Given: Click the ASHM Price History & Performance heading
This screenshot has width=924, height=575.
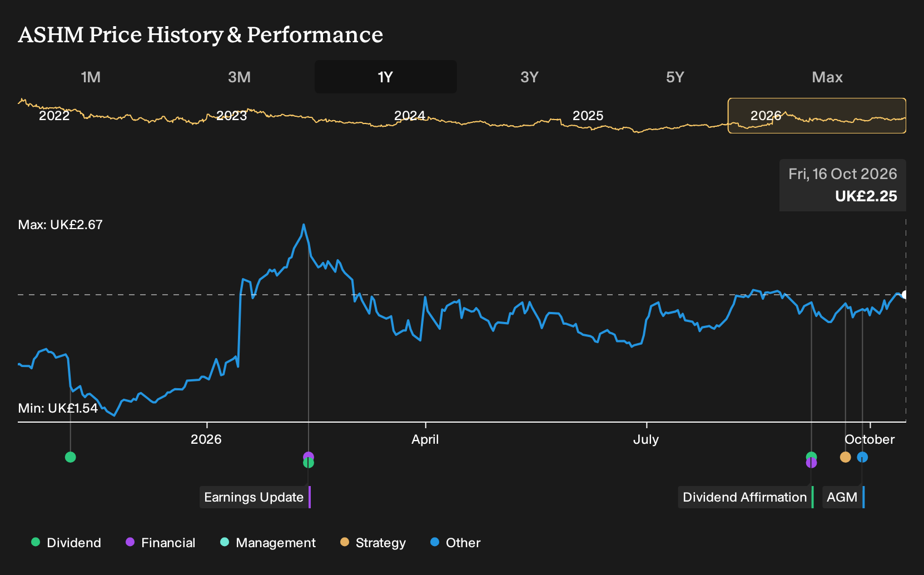Looking at the screenshot, I should [201, 34].
